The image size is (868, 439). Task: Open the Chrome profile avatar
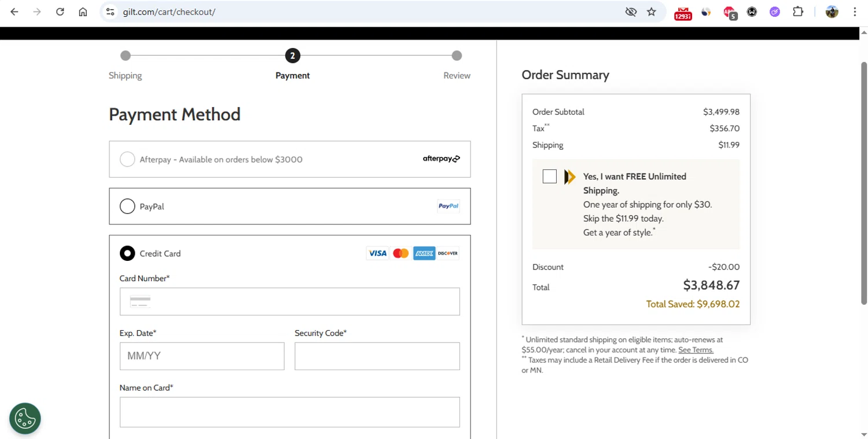[832, 12]
